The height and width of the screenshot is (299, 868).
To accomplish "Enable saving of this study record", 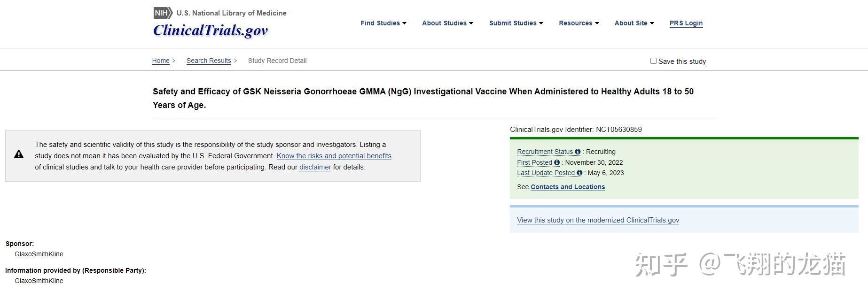I will click(653, 61).
